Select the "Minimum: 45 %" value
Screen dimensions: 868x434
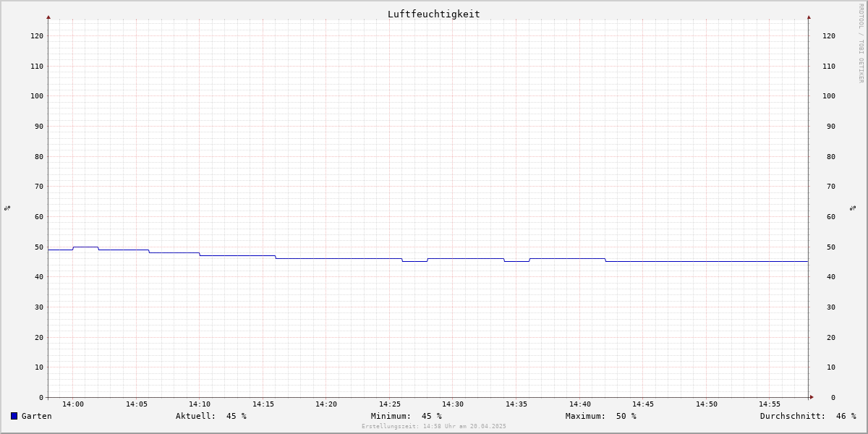point(407,416)
